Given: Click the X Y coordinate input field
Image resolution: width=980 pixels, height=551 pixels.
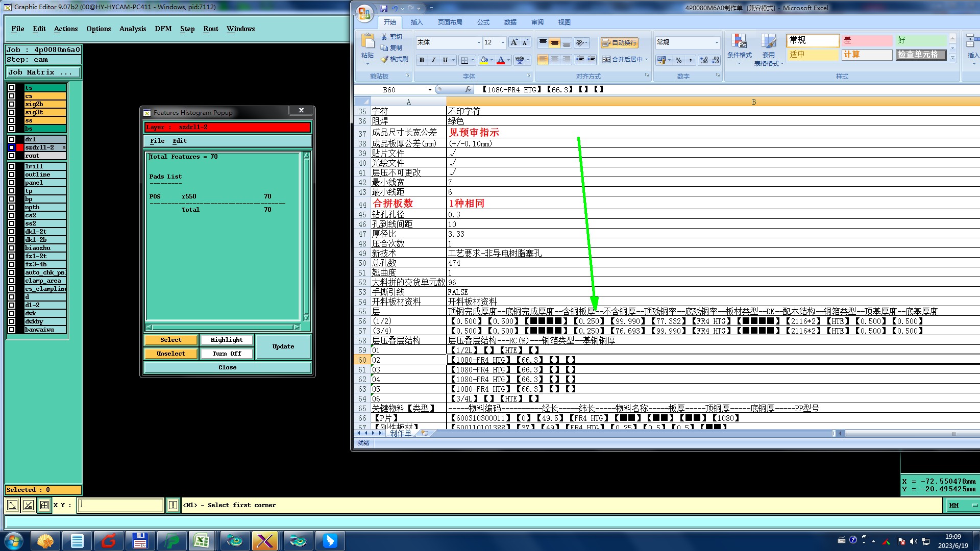Looking at the screenshot, I should tap(121, 505).
